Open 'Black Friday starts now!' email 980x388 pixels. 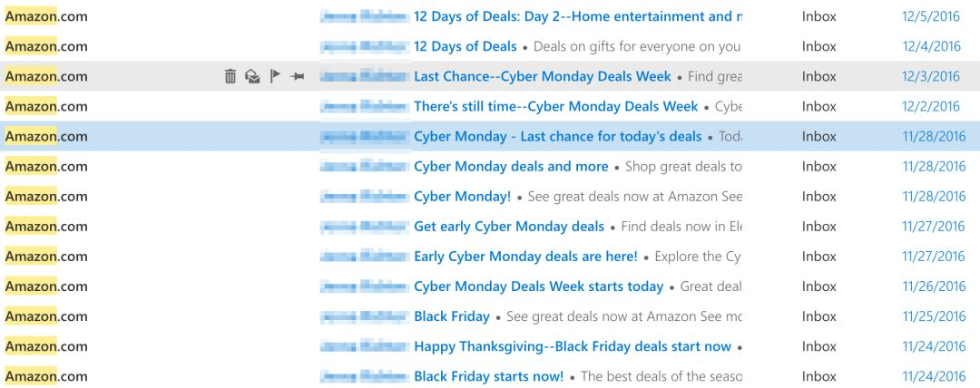coord(488,376)
